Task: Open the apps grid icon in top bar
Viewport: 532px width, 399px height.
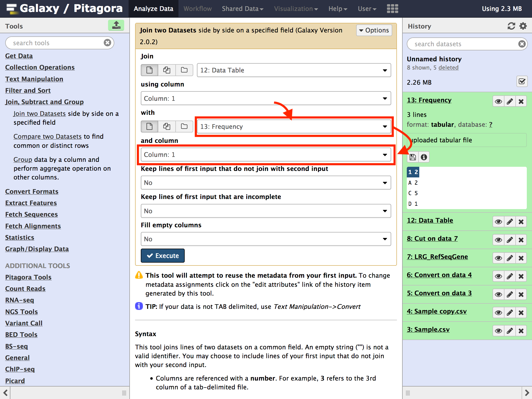Action: pyautogui.click(x=392, y=9)
